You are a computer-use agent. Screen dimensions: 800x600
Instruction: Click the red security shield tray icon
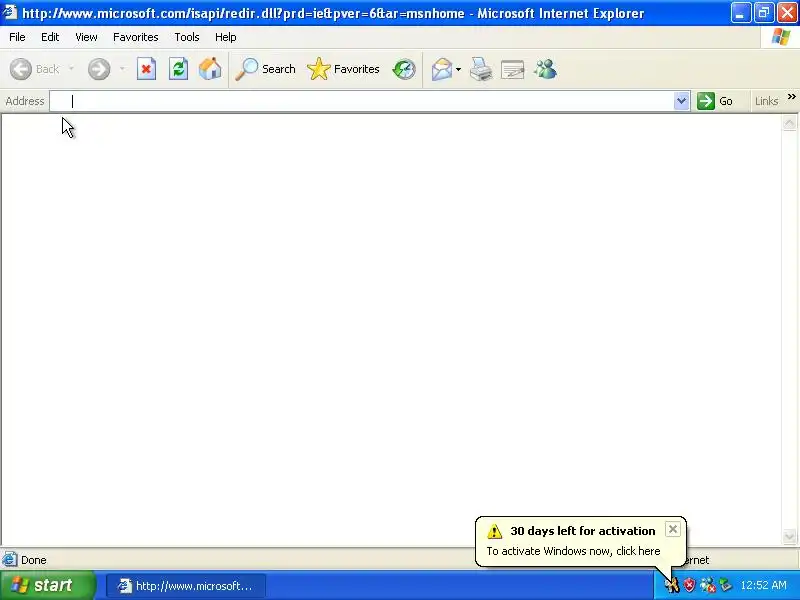pos(689,585)
